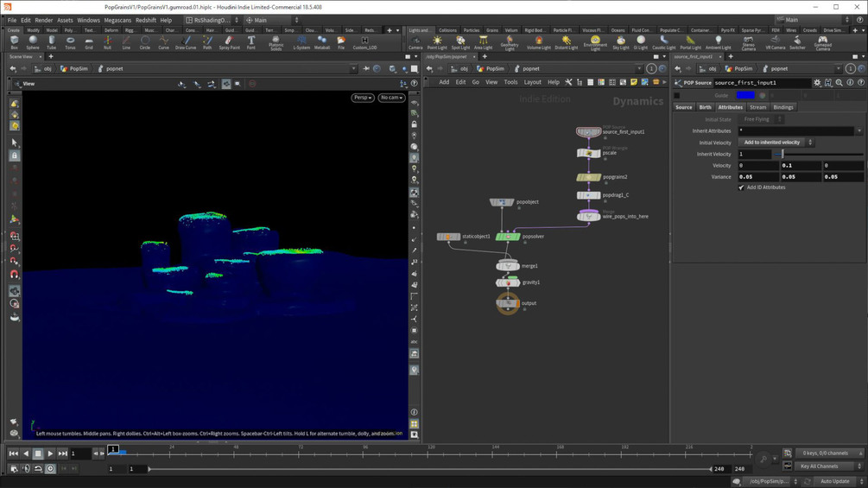
Task: Click Play forward on the timeline
Action: pyautogui.click(x=50, y=453)
